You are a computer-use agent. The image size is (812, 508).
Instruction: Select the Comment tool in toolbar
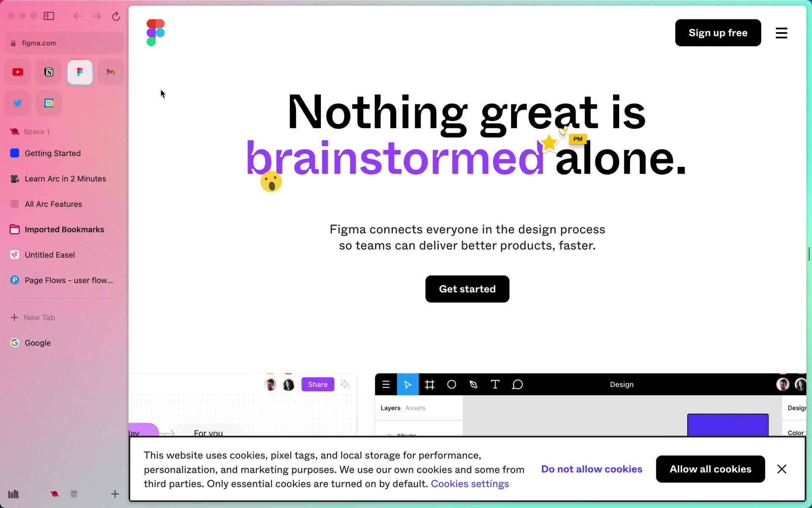tap(517, 384)
